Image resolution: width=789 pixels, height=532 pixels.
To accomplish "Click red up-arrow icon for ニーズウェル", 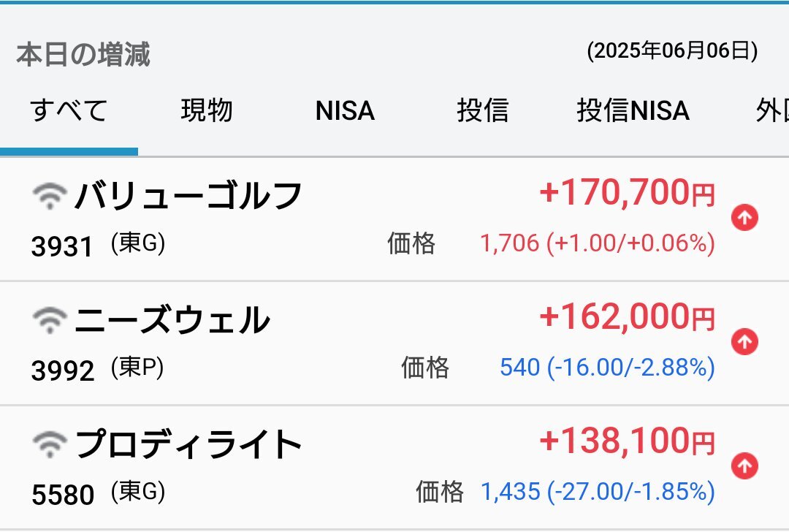I will 744,342.
